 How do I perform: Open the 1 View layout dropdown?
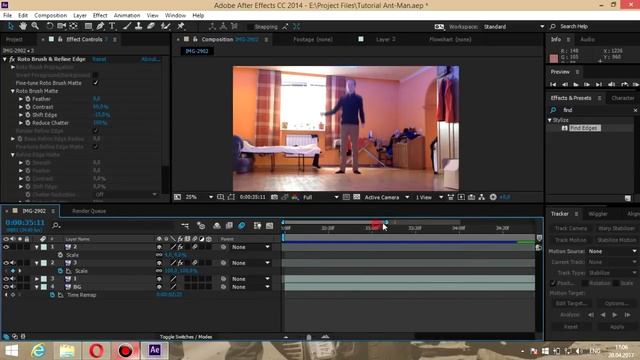(429, 197)
